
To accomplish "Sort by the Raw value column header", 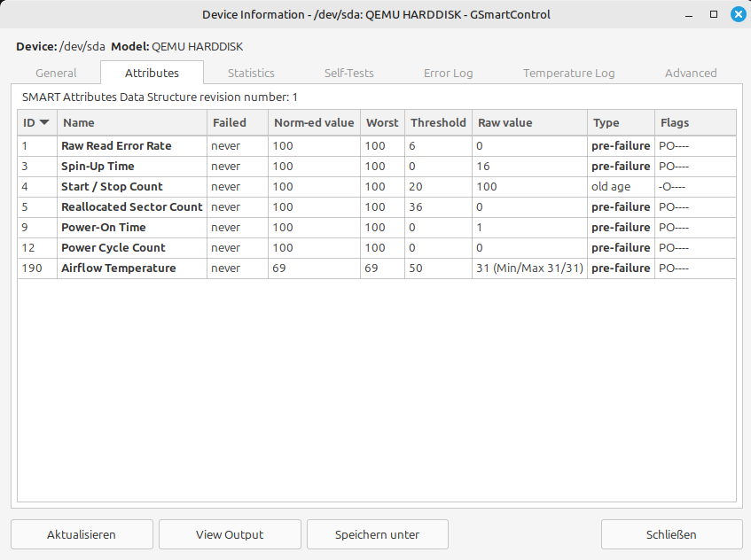I will coord(529,122).
